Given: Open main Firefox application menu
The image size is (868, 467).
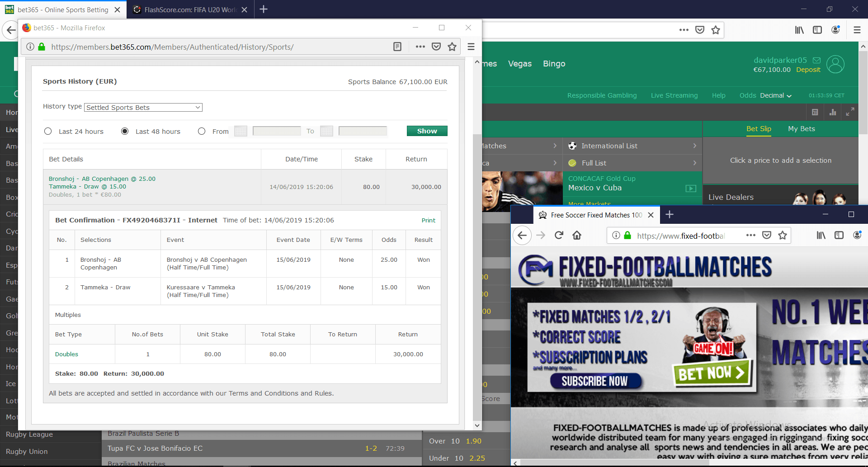Looking at the screenshot, I should [857, 30].
